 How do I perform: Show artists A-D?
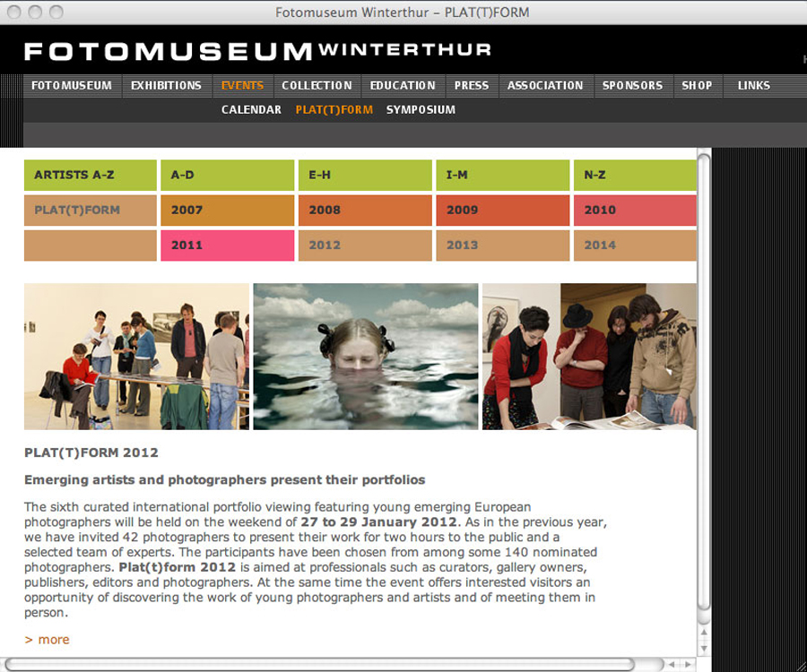coord(228,175)
